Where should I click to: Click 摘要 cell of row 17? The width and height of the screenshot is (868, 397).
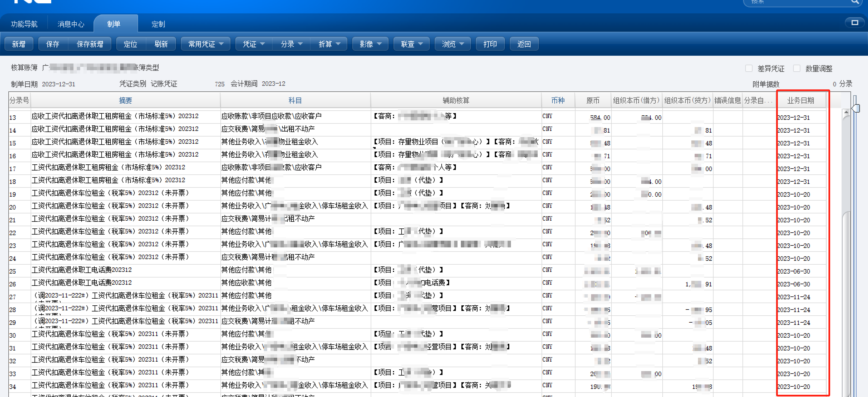point(125,168)
